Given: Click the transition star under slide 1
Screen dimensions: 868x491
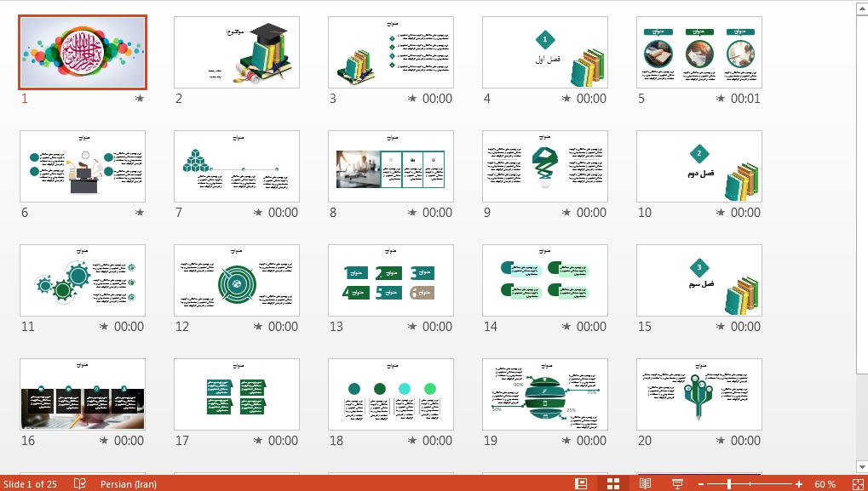Looking at the screenshot, I should (140, 99).
